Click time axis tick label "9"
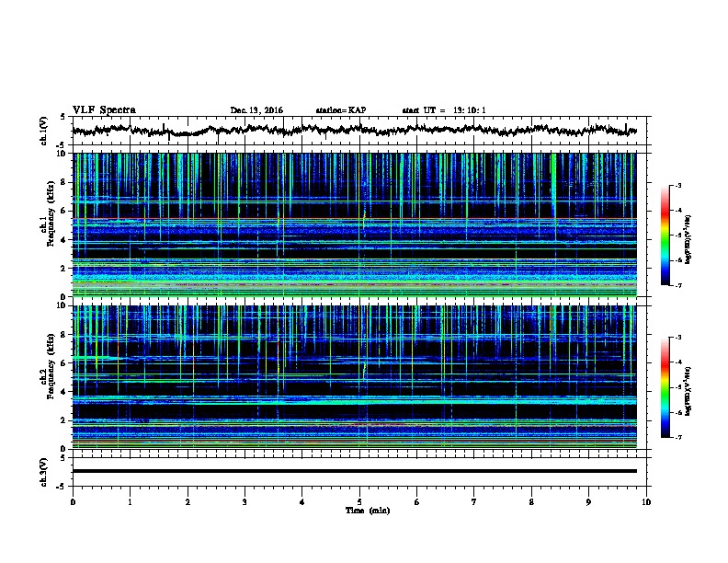The width and height of the screenshot is (728, 563). click(588, 502)
